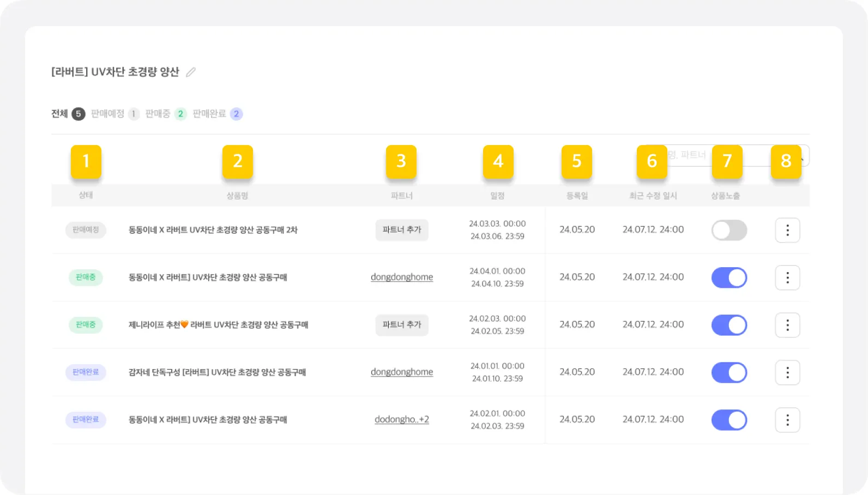This screenshot has width=868, height=495.
Task: Select the 제니라이프 추천 라버트 product name
Action: [218, 325]
